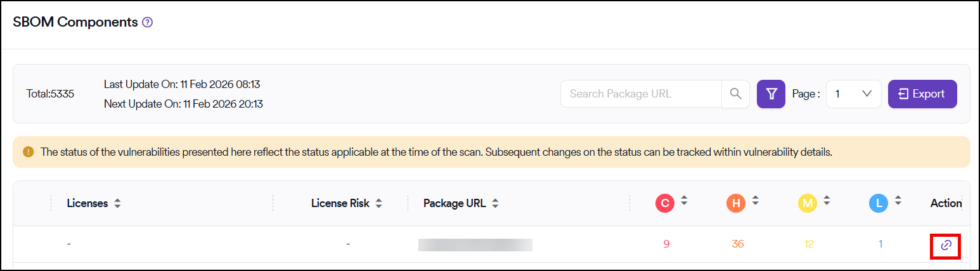Click the Critical severity red C badge
This screenshot has width=980, height=271.
665,203
